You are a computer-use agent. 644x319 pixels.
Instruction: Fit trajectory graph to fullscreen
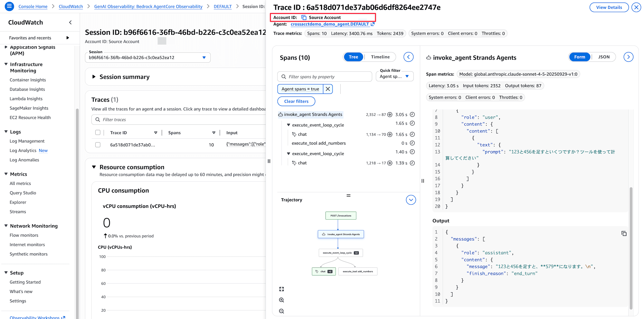coord(281,289)
